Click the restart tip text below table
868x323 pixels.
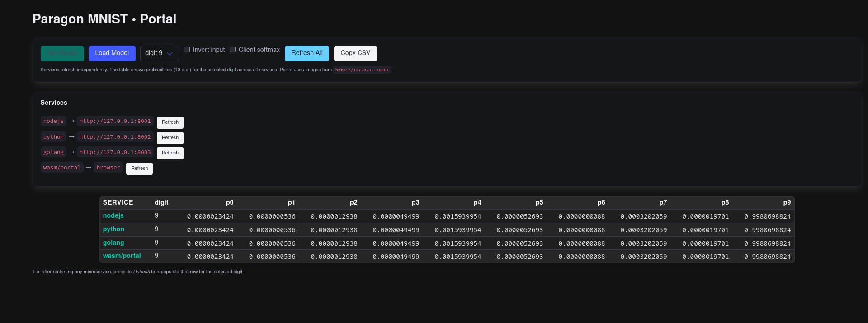(138, 272)
